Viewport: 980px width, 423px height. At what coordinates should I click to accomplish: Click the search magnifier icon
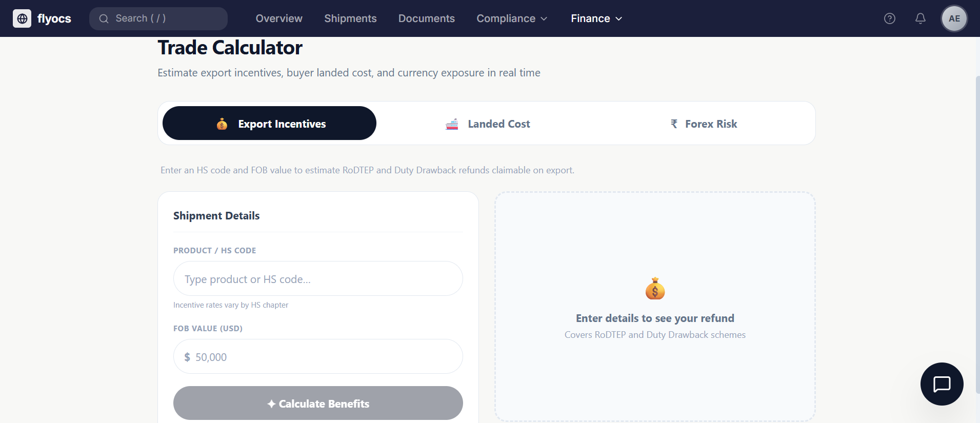[x=104, y=19]
